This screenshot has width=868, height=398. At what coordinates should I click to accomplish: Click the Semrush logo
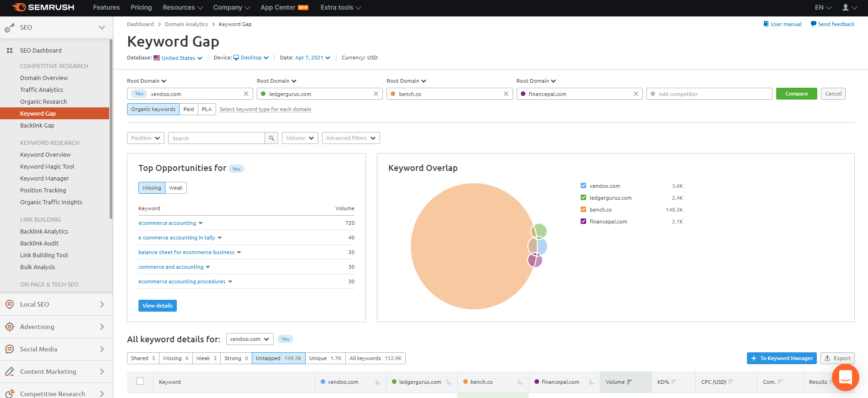(x=43, y=7)
